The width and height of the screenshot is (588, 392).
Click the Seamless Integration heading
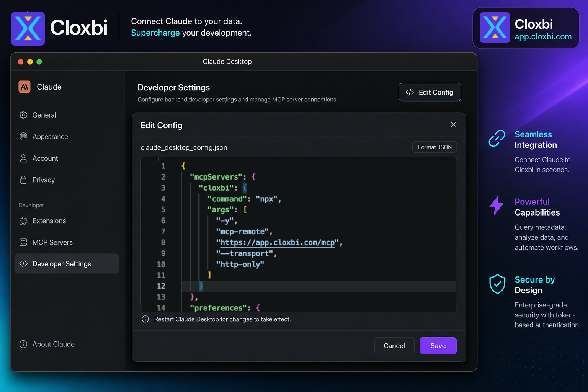click(536, 140)
